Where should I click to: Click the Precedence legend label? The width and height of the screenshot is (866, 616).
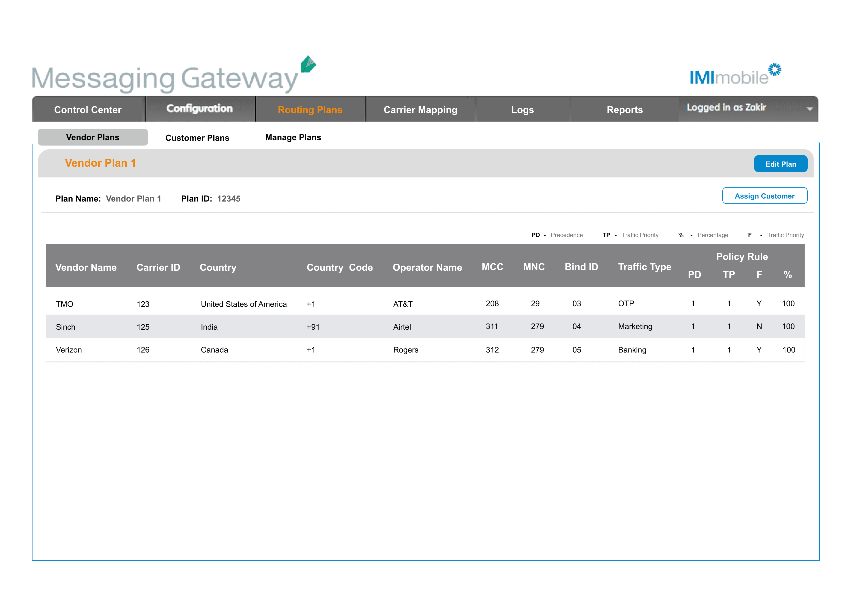point(566,235)
